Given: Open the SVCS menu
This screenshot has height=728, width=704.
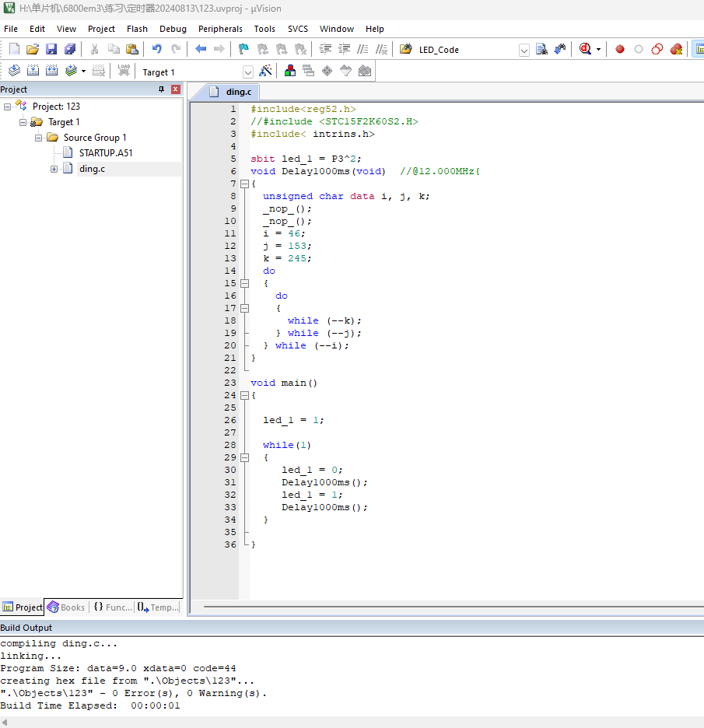Looking at the screenshot, I should tap(298, 29).
